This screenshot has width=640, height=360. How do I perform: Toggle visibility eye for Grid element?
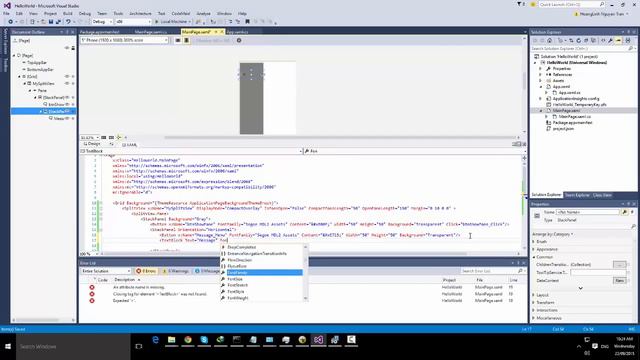[67, 76]
